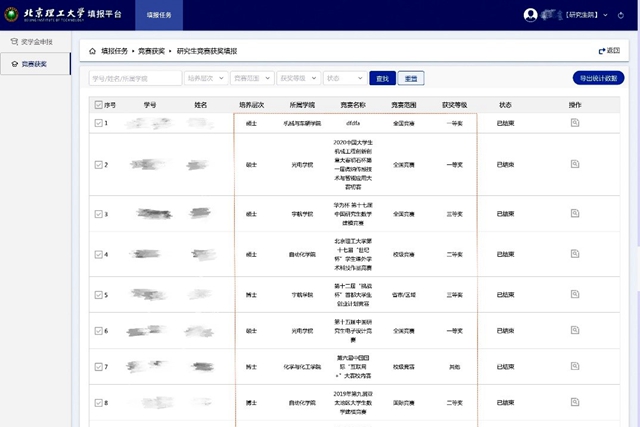This screenshot has height=427, width=640.
Task: Open row 5 operation document icon
Action: [575, 295]
